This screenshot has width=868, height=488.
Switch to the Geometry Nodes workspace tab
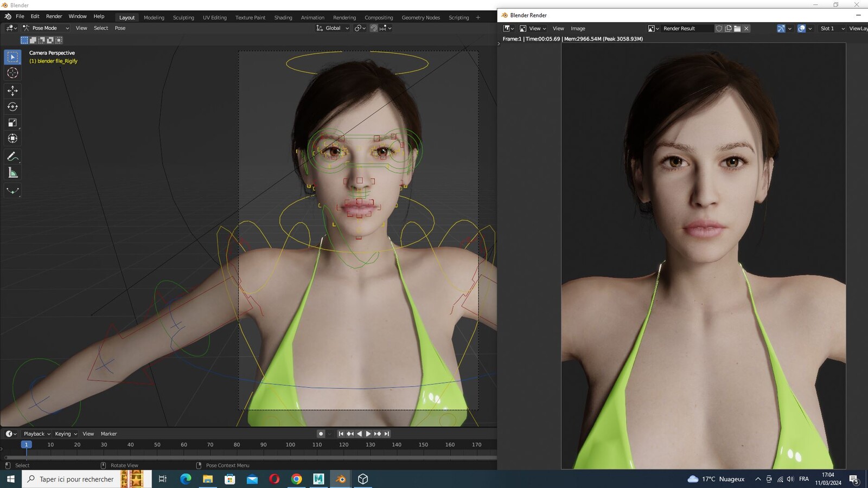click(420, 17)
